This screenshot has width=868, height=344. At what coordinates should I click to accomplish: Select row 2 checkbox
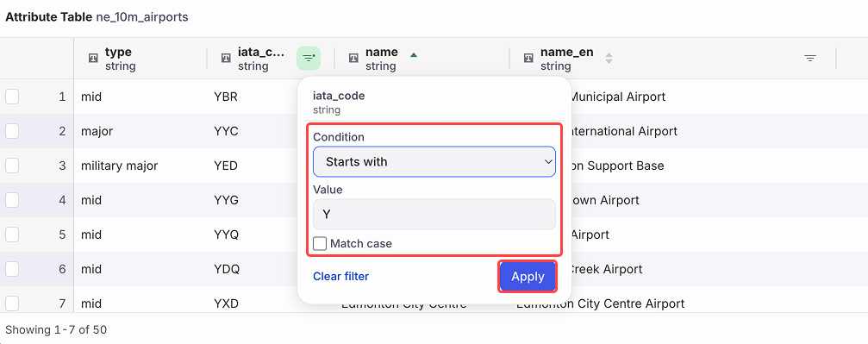[x=11, y=131]
